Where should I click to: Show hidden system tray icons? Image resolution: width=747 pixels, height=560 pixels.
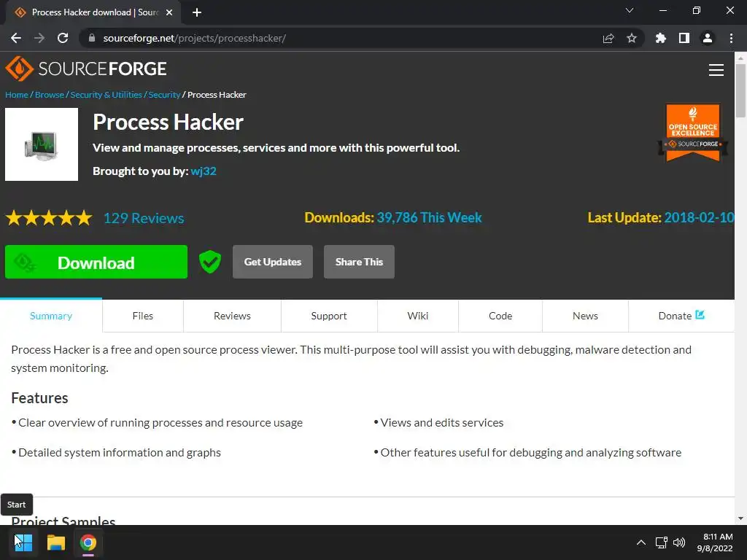(x=641, y=542)
